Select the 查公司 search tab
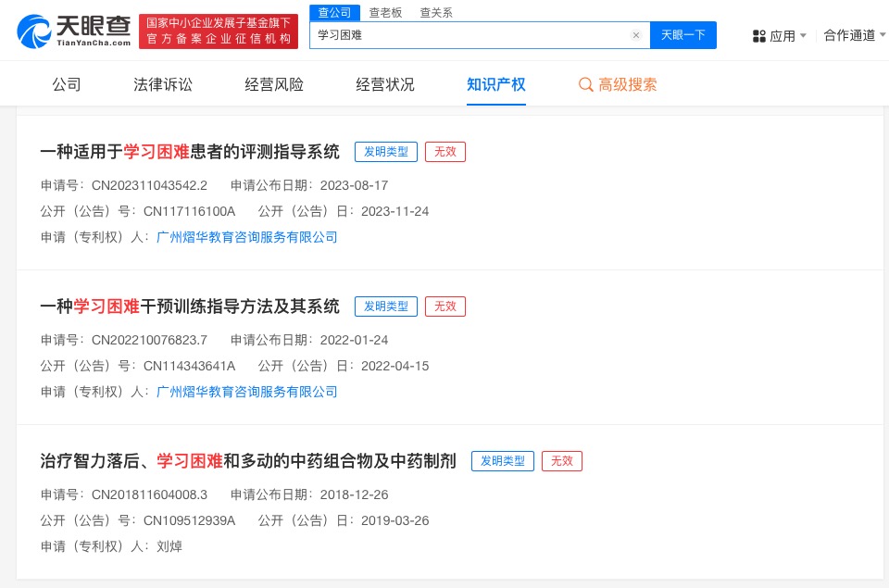 (334, 12)
